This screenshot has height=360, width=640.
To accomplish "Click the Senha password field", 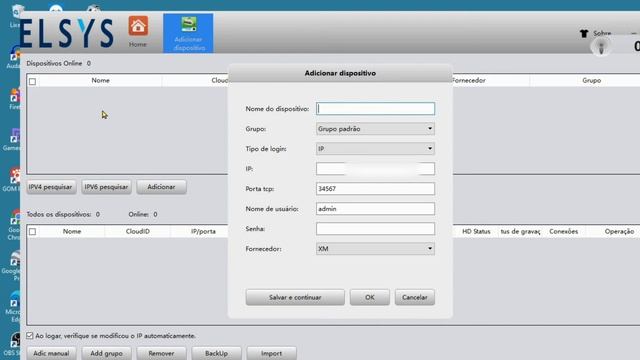I will point(375,229).
